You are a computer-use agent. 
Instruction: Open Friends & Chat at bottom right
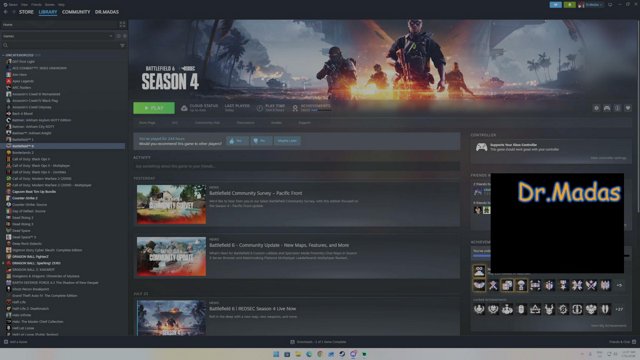point(622,342)
